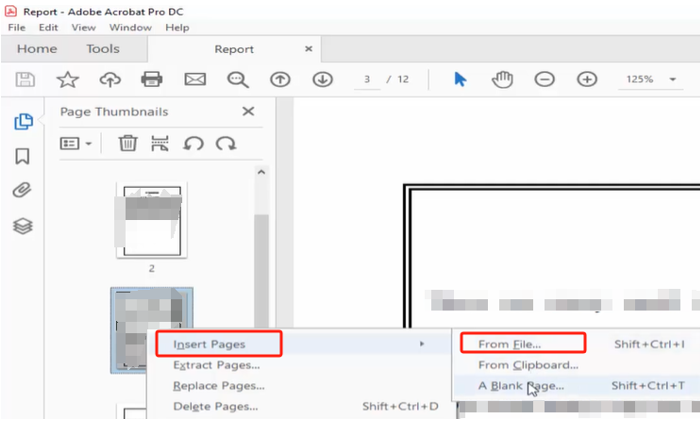Click the total page count 12
Viewport: 700px width, 422px height.
tap(403, 79)
